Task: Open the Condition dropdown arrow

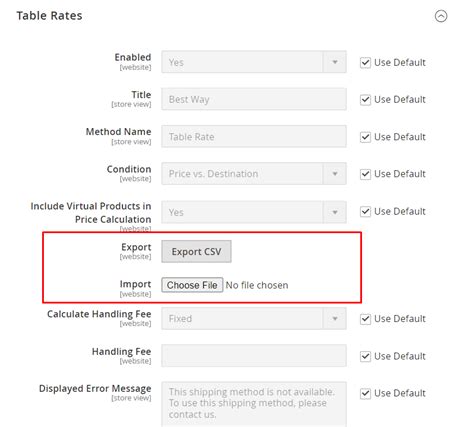Action: pos(335,174)
